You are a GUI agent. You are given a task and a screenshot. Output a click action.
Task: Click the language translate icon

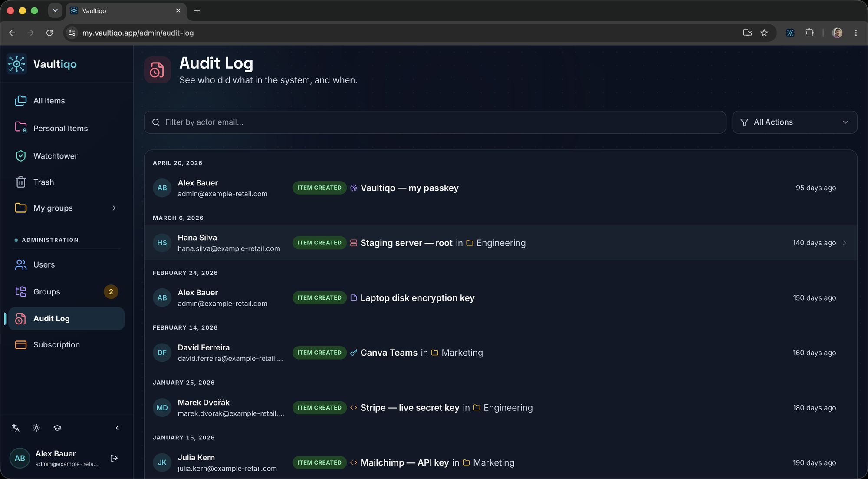pos(16,428)
